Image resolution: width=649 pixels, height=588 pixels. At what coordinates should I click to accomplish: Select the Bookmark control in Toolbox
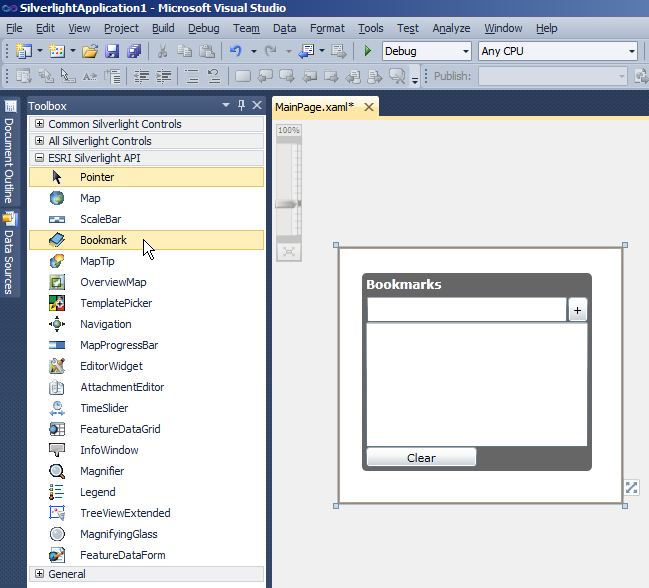[147, 240]
